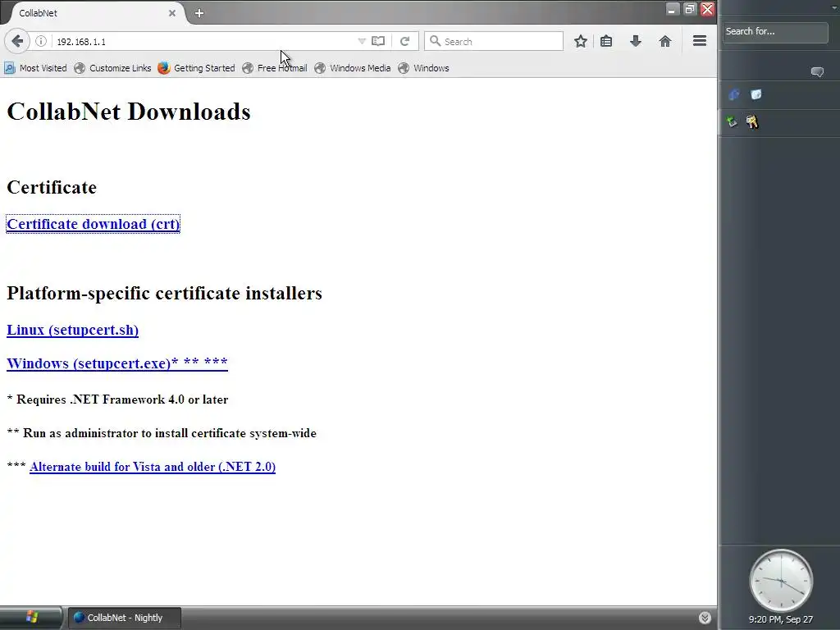Screen dimensions: 840x630
Task: Click Platform-specific certificate installers heading
Action: click(x=164, y=294)
